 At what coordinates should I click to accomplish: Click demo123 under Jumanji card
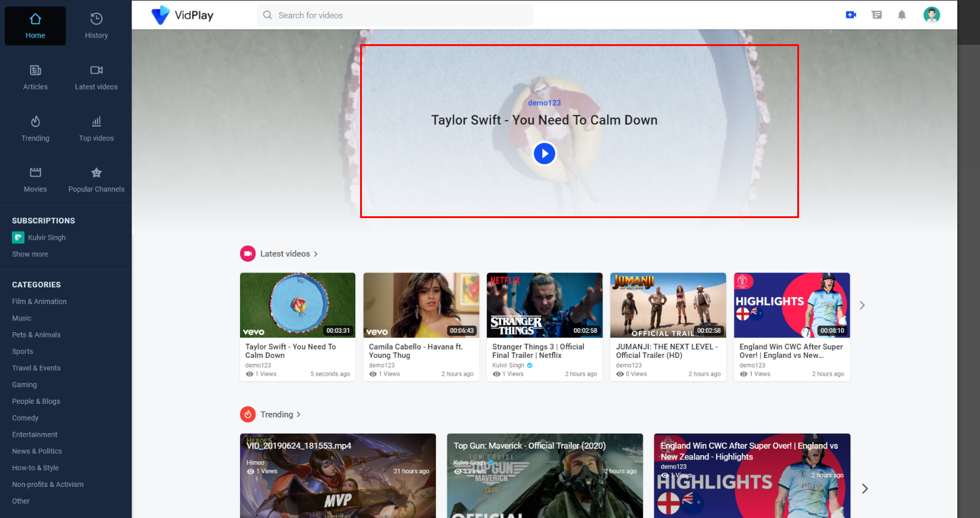click(629, 366)
